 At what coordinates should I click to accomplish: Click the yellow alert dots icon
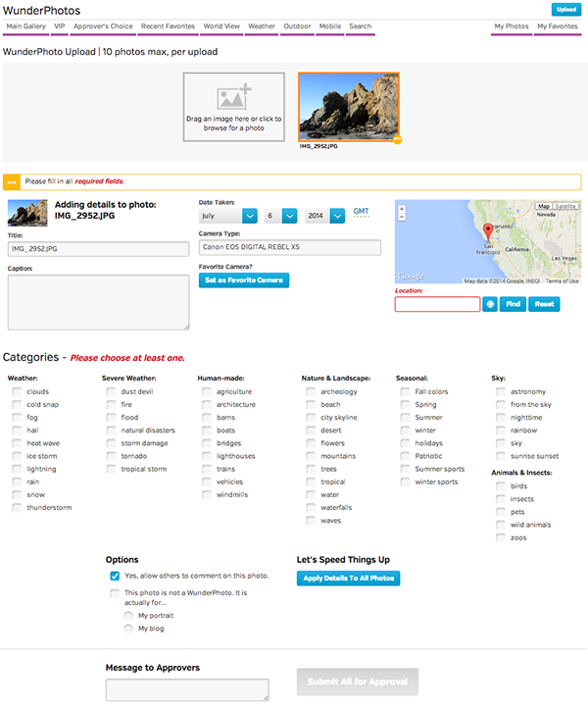click(12, 181)
